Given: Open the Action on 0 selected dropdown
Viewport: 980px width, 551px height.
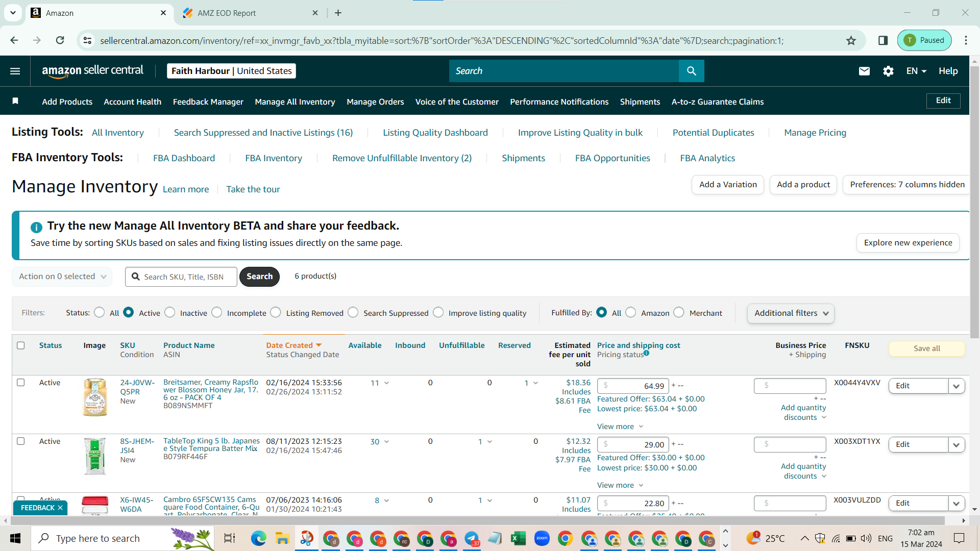Looking at the screenshot, I should point(62,277).
